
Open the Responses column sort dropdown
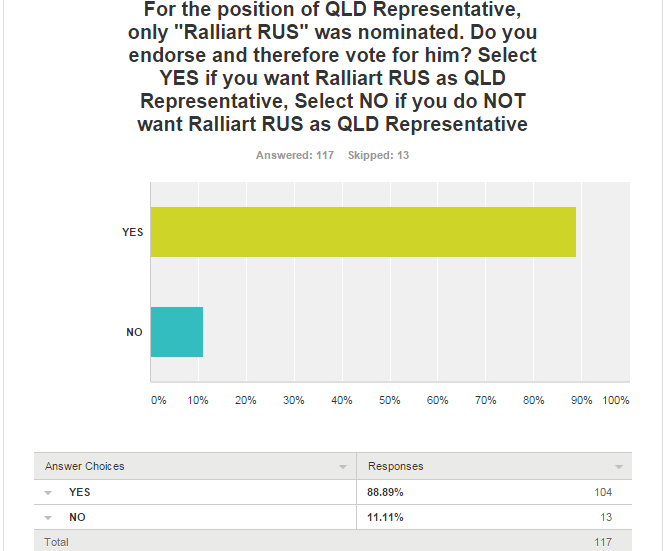pos(619,467)
